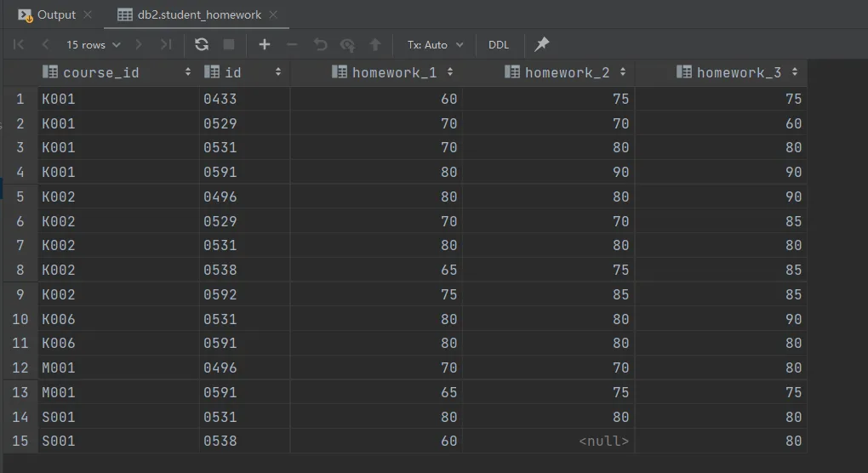The width and height of the screenshot is (868, 473).
Task: Click the <null> cell in row 15
Action: pyautogui.click(x=549, y=441)
